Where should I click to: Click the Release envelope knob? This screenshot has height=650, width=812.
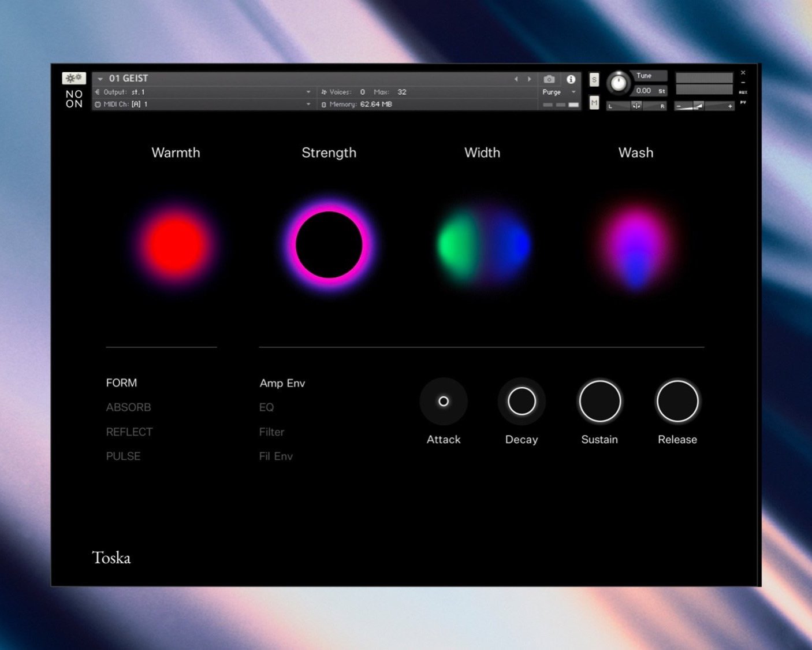[x=677, y=401]
